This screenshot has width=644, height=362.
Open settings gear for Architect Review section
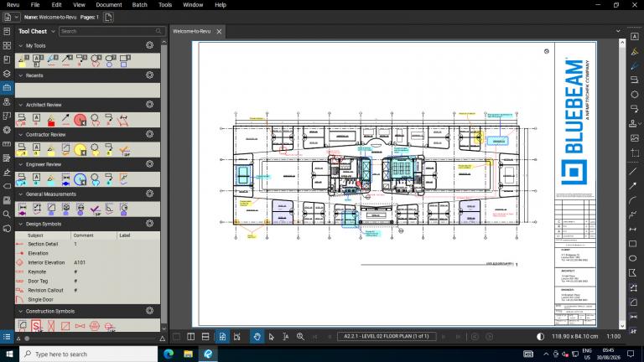coord(150,105)
